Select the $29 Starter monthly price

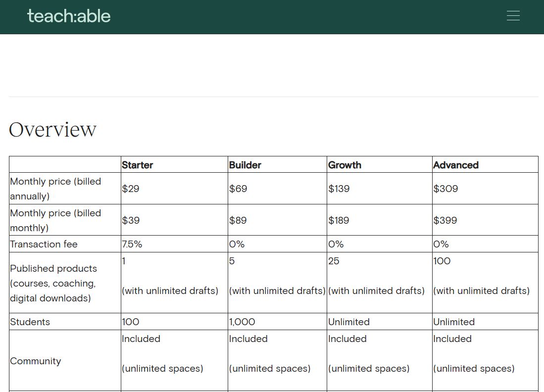pyautogui.click(x=131, y=189)
